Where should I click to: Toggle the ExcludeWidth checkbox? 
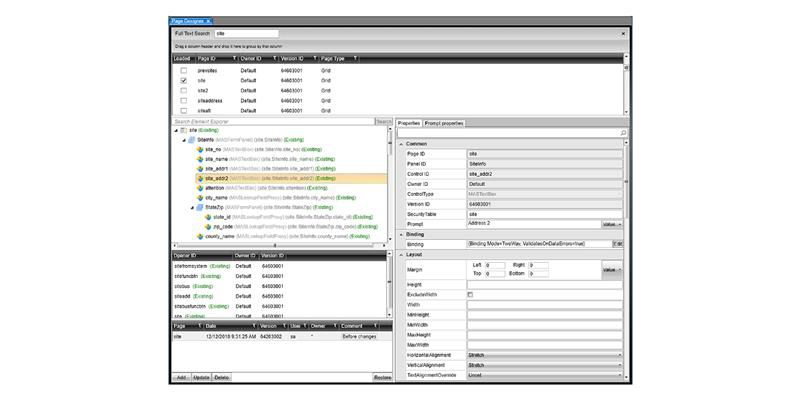(x=471, y=295)
